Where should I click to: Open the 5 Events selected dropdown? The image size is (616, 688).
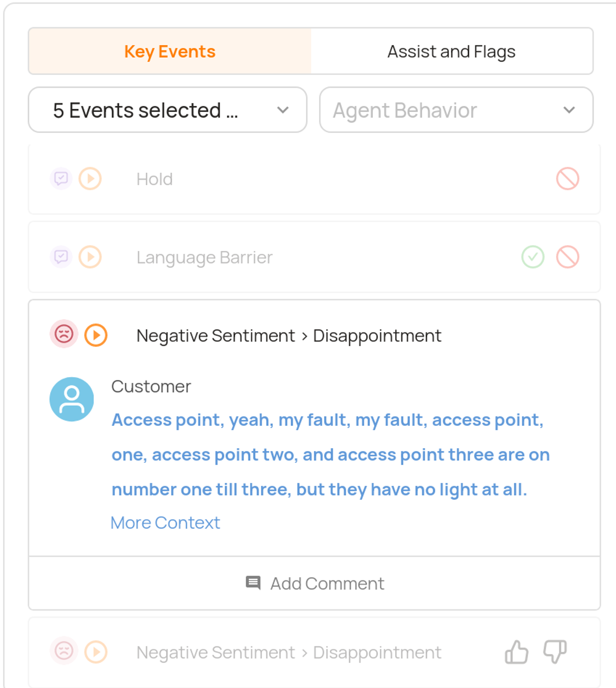168,110
